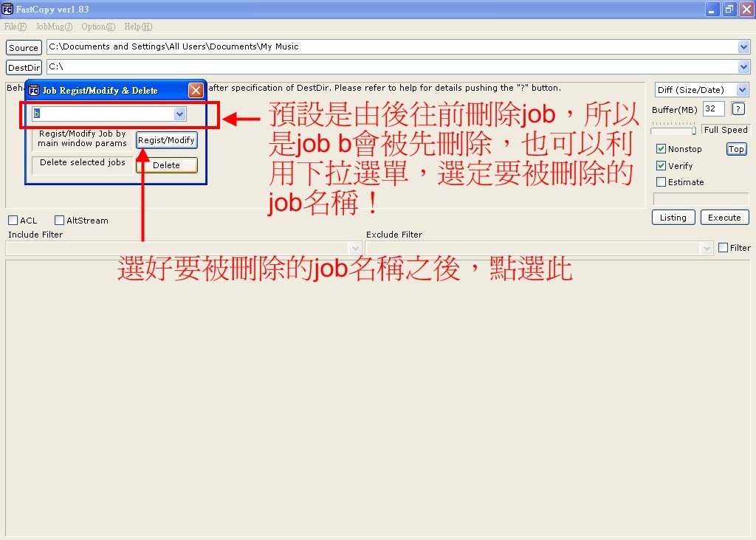This screenshot has width=756, height=540.
Task: Click the FastCopy title bar app icon
Action: [7, 9]
